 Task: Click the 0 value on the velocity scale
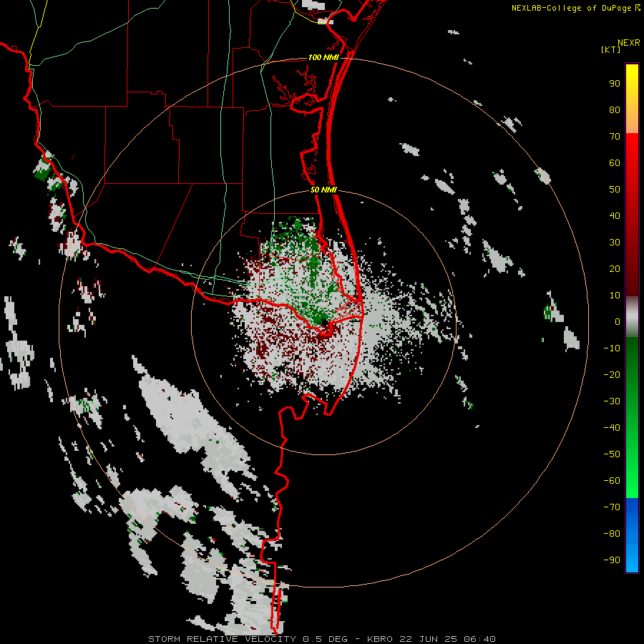(x=618, y=321)
